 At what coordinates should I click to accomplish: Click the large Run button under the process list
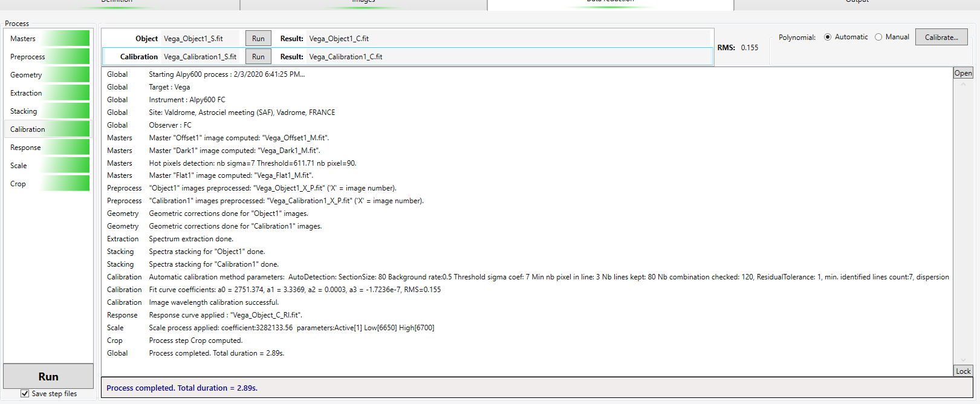point(48,376)
